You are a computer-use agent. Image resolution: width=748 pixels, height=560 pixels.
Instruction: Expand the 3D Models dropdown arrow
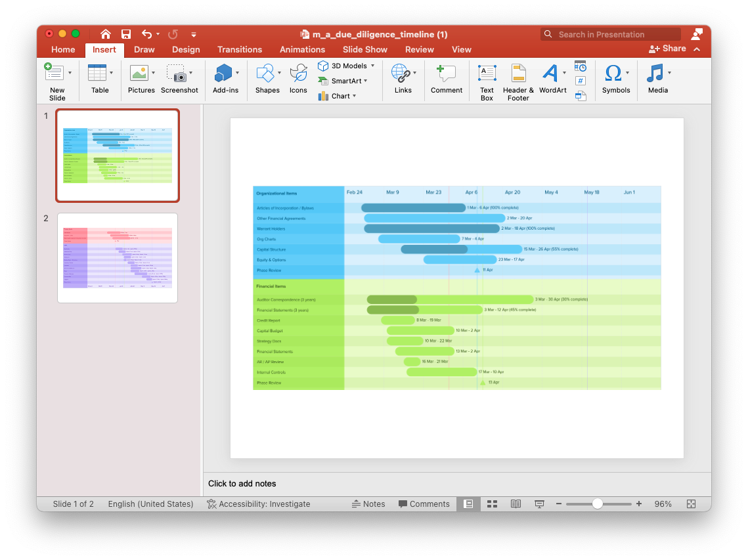coord(372,66)
